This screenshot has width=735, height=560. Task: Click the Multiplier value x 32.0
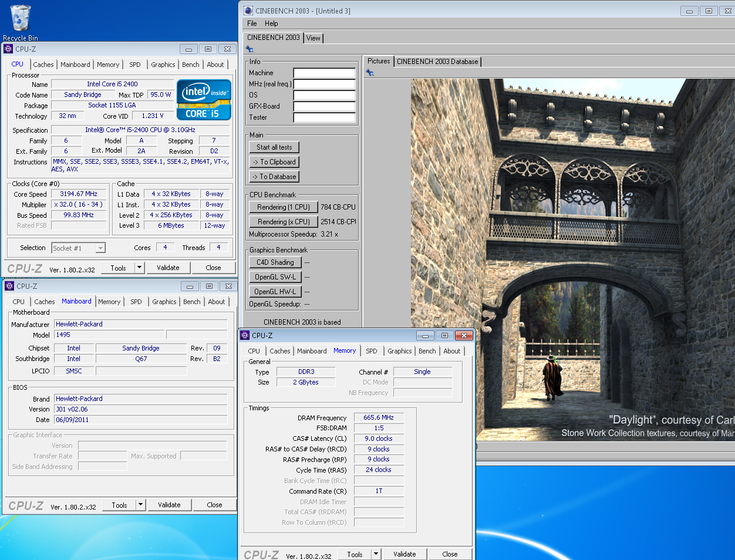point(79,204)
